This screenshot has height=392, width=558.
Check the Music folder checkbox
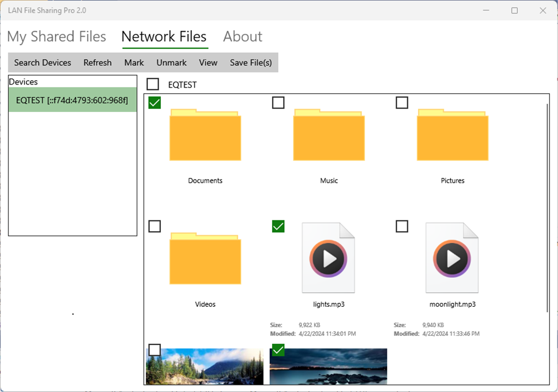pos(278,102)
